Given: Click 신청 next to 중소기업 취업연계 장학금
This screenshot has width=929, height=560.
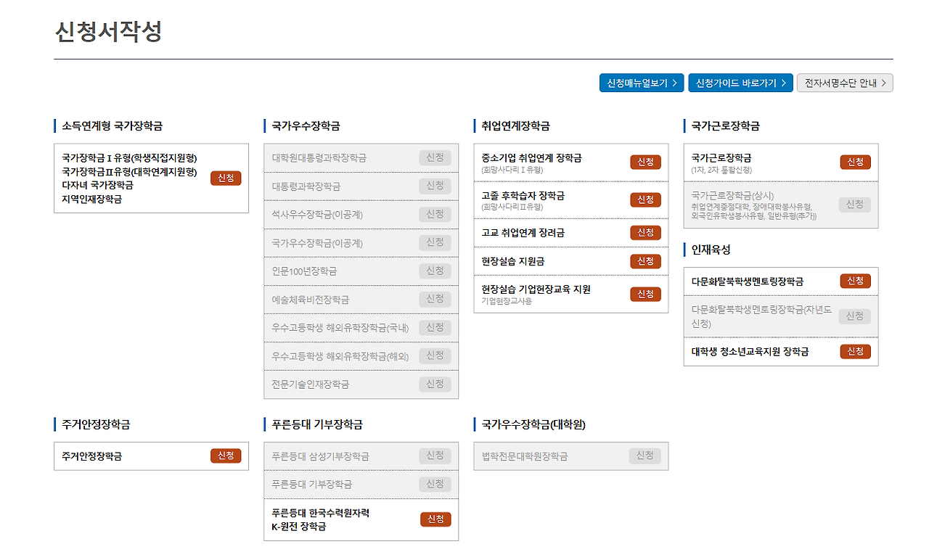Looking at the screenshot, I should point(645,162).
